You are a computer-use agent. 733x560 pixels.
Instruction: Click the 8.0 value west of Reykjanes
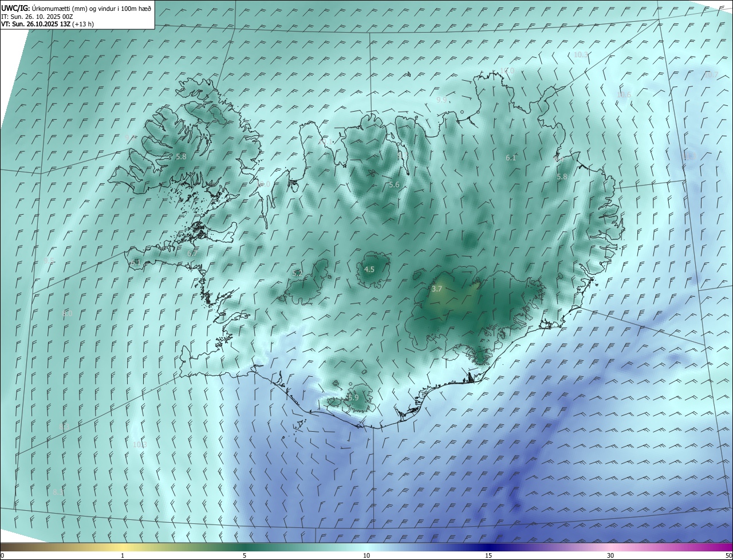67,314
